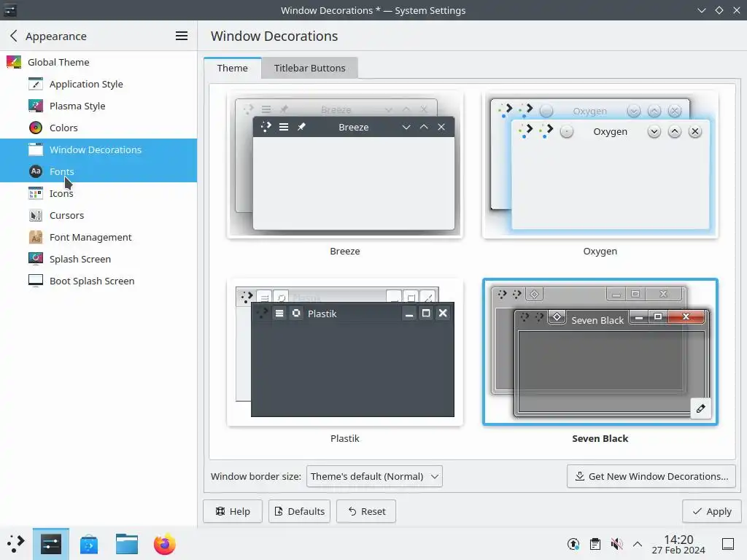This screenshot has height=560, width=747.
Task: Open the hamburger menu in the sidebar header
Action: (x=182, y=36)
